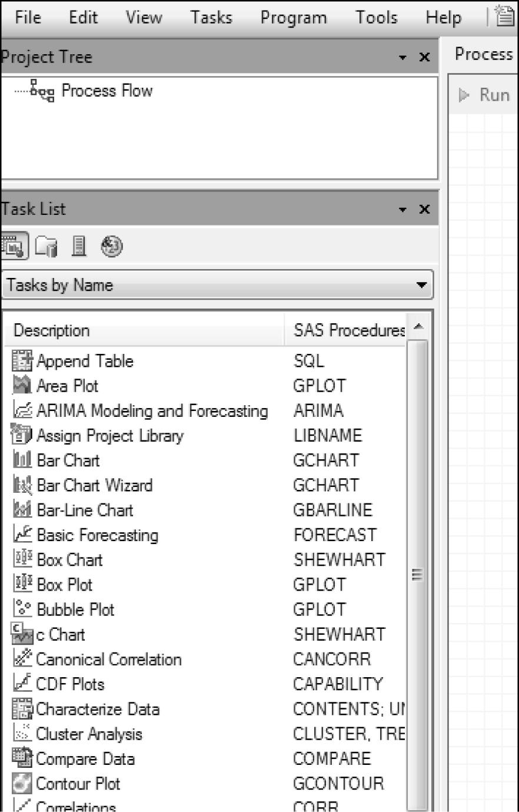Open the Tasks by Name dropdown
The height and width of the screenshot is (812, 519).
click(217, 285)
